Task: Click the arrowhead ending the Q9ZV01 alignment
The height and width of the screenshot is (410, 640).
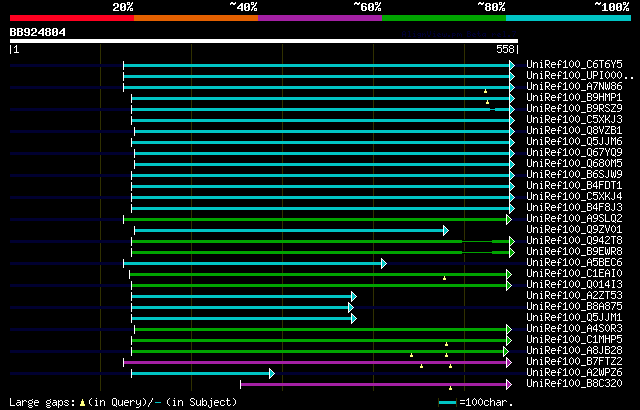Action: click(446, 230)
